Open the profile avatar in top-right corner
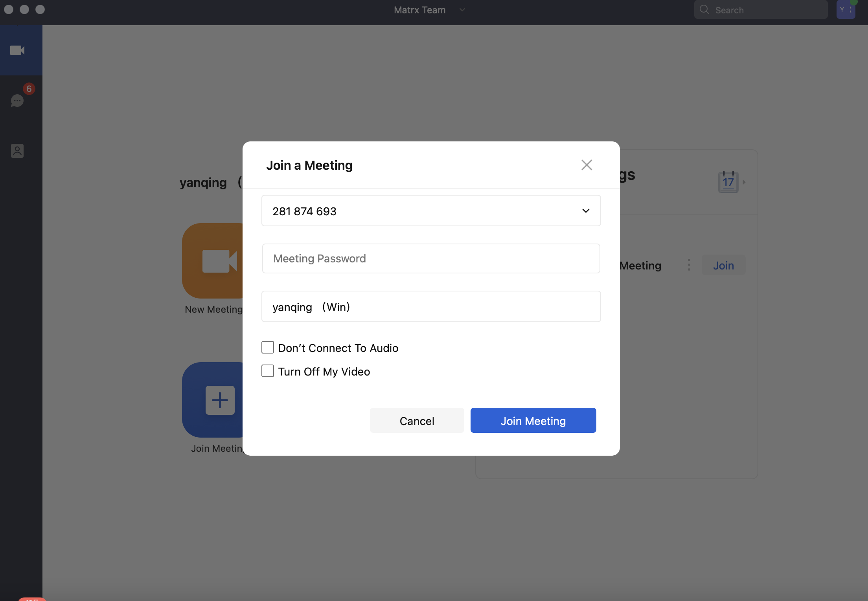The height and width of the screenshot is (601, 868). pos(846,10)
